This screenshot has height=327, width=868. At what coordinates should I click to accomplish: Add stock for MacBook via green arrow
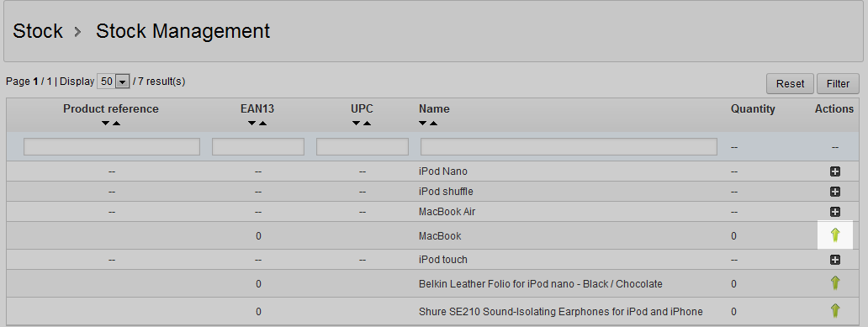click(x=835, y=235)
